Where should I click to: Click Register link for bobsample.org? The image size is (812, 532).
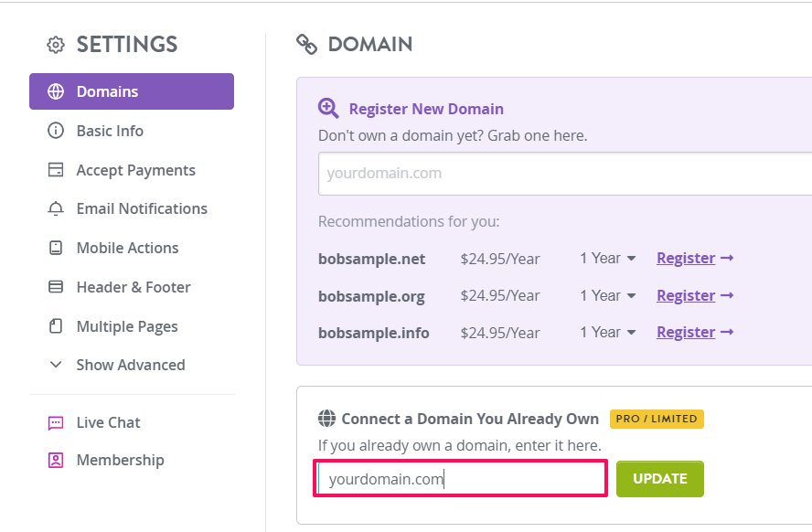[686, 295]
